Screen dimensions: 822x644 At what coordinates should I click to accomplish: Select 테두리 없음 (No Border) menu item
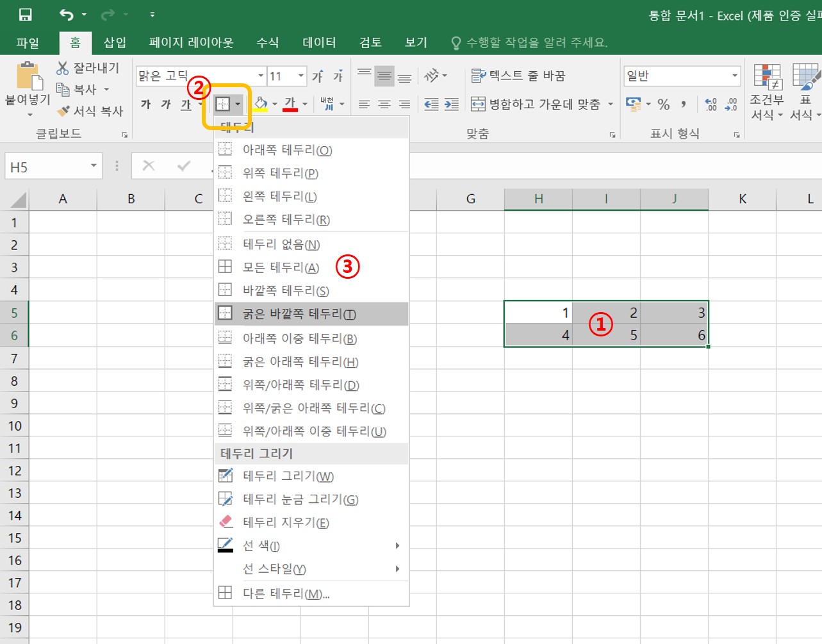[311, 244]
